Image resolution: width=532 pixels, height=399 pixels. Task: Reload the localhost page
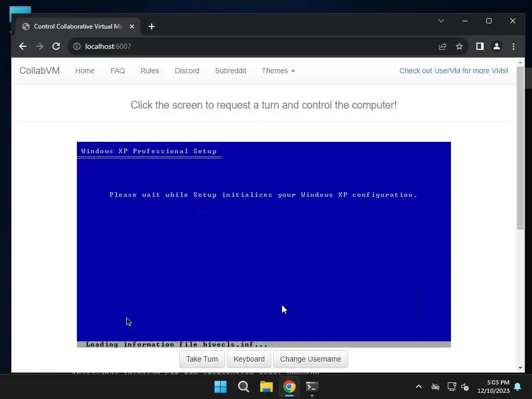pyautogui.click(x=56, y=46)
